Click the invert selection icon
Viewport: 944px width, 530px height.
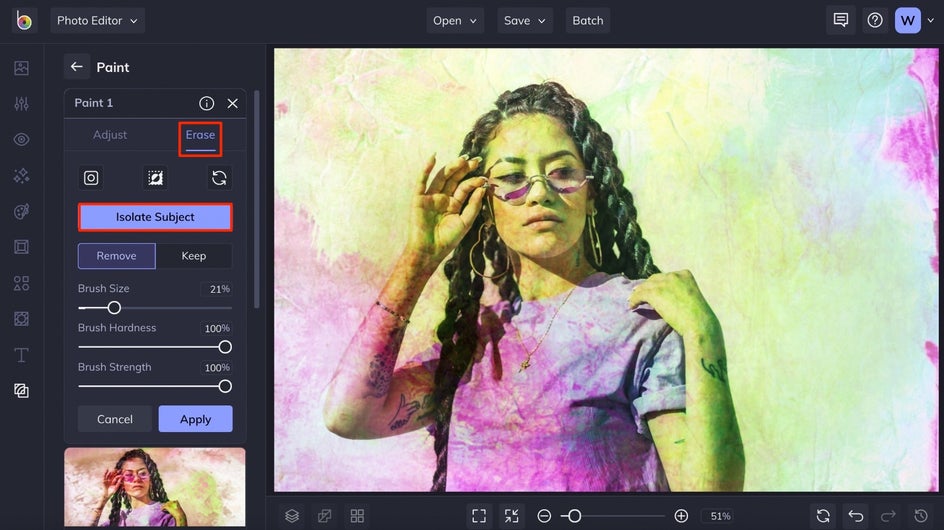coord(155,178)
